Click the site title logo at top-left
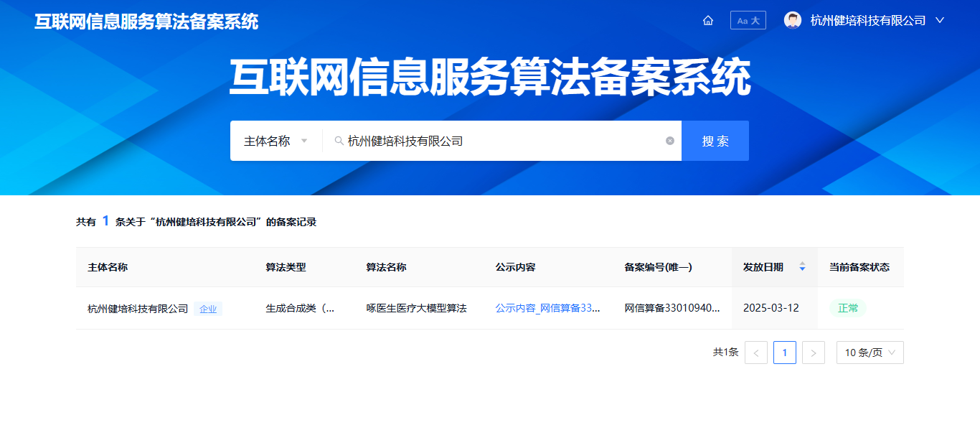This screenshot has height=443, width=980. coord(146,22)
